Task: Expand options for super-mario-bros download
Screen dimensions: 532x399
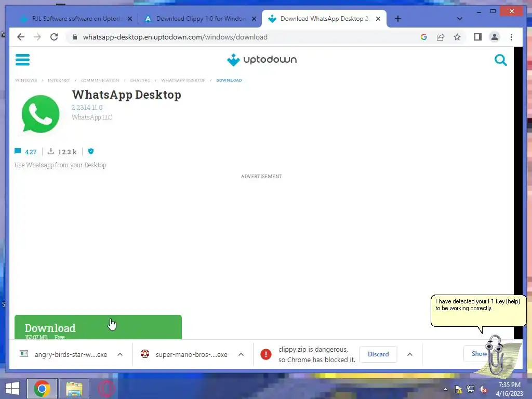Action: tap(241, 354)
